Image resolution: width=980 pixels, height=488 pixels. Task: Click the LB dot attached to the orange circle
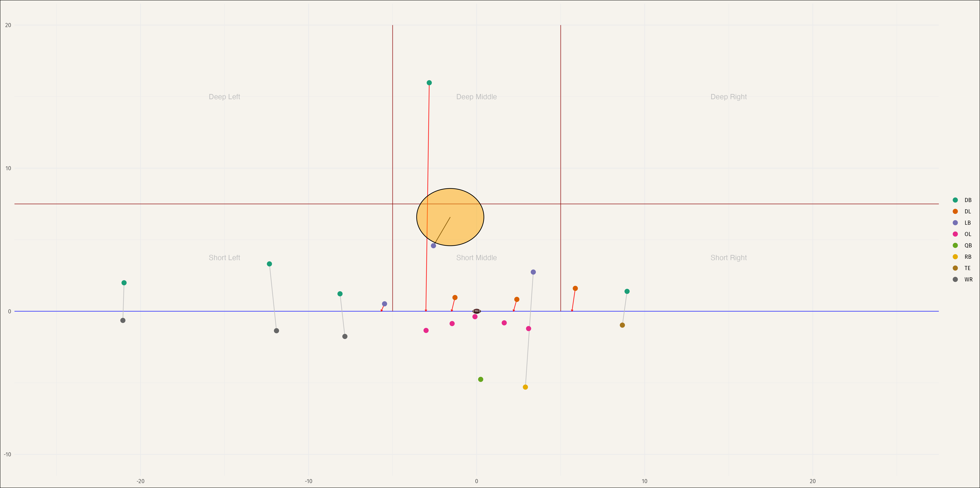433,246
